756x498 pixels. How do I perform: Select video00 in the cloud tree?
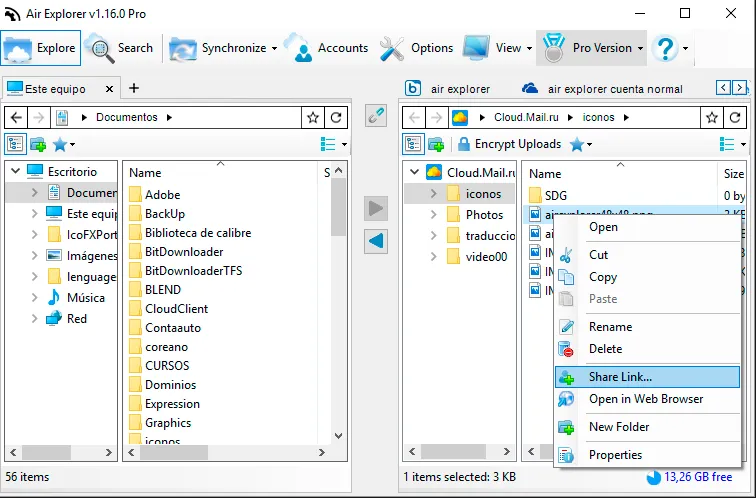pyautogui.click(x=486, y=257)
